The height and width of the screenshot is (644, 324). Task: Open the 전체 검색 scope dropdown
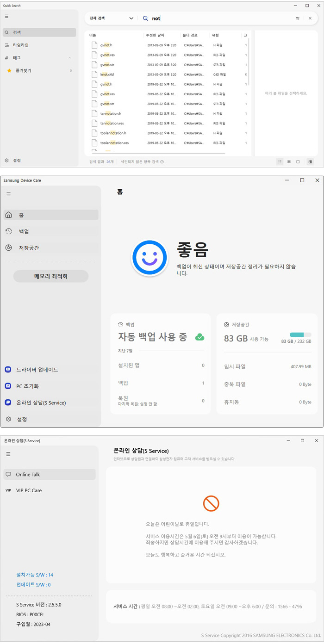(112, 18)
